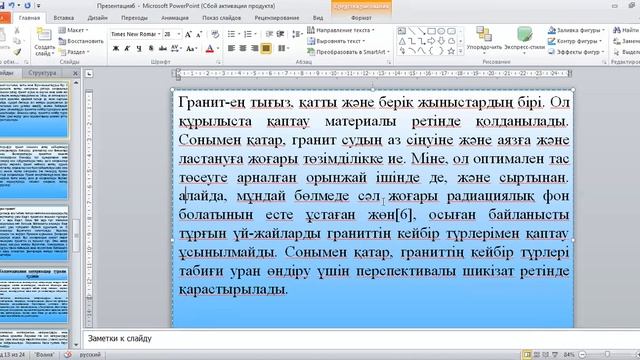Open Раздел section dropdown

coord(74,52)
